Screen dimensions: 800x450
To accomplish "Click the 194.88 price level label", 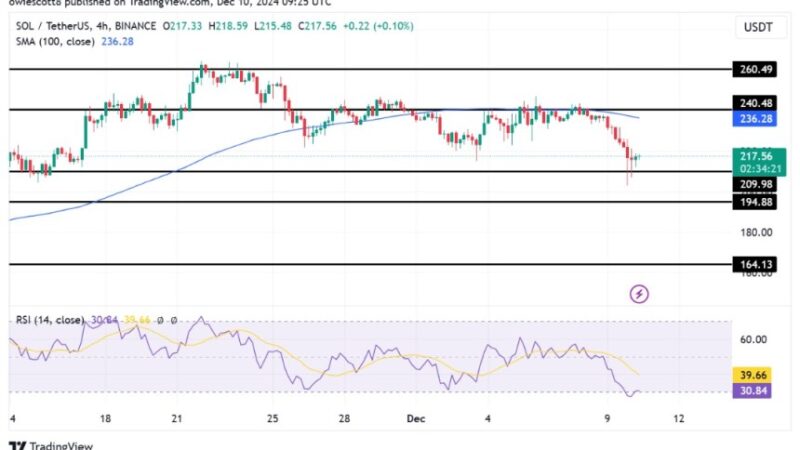I will [x=755, y=202].
